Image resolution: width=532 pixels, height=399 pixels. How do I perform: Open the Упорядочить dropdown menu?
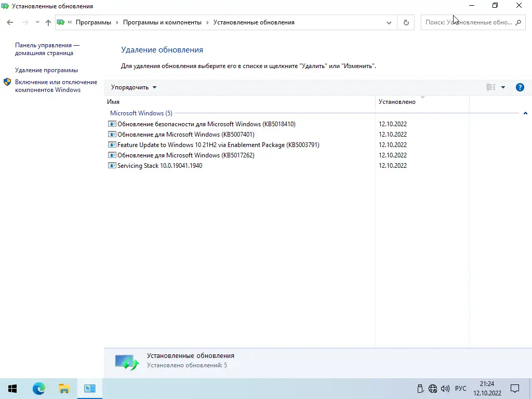click(x=134, y=87)
